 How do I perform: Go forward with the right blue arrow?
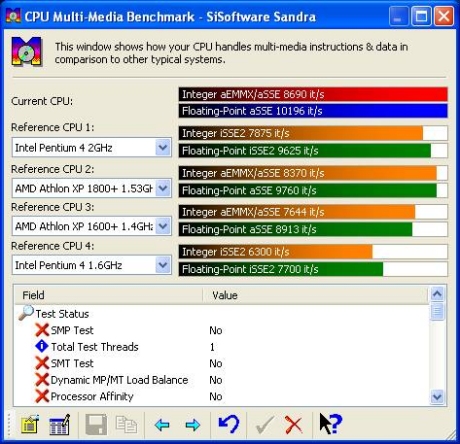point(193,425)
